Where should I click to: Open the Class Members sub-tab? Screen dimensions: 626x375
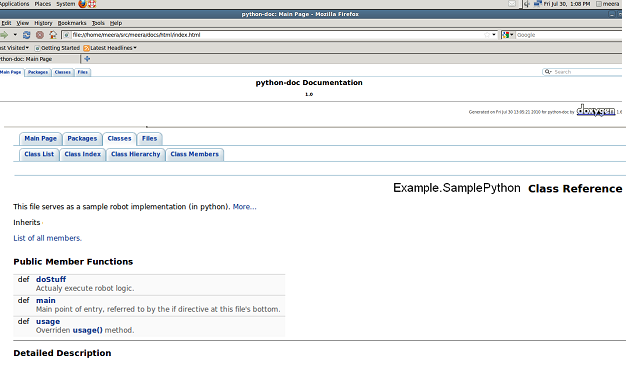(x=194, y=154)
